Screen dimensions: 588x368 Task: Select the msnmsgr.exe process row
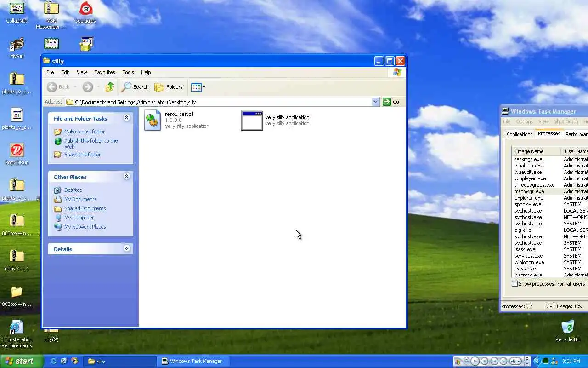(550, 191)
